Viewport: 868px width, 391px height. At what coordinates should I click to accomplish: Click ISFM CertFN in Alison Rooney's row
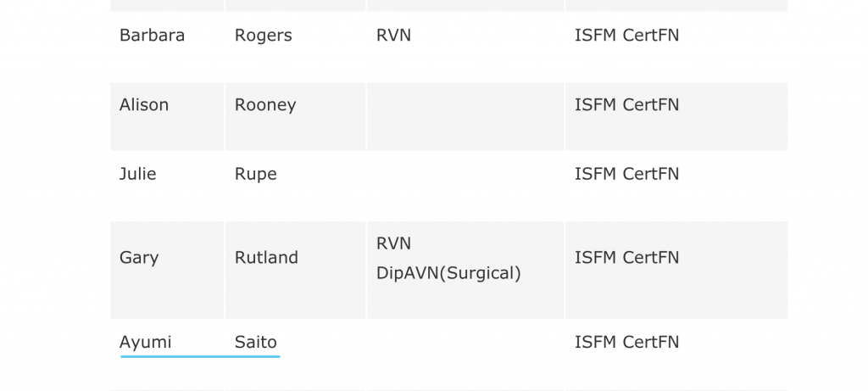coord(626,104)
